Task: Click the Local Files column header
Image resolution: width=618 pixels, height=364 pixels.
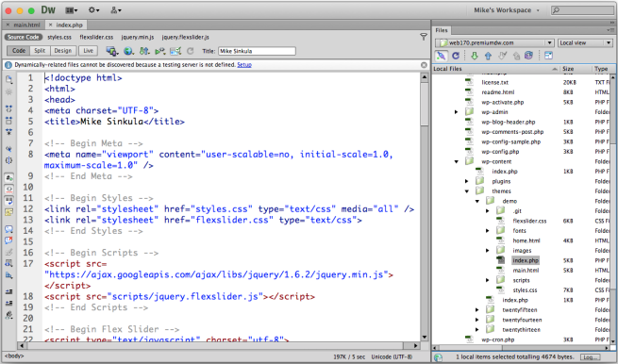Action: coord(496,69)
